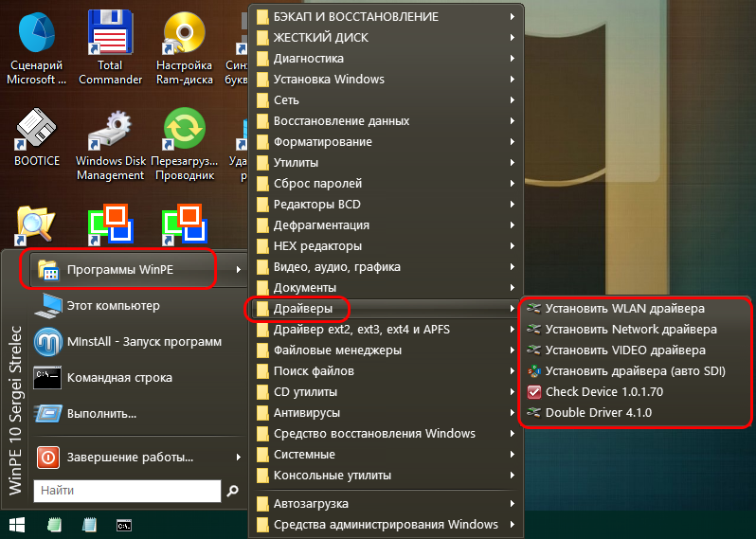Screen dimensions: 756x539
Task: Open the Документы folder
Action: (x=386, y=288)
